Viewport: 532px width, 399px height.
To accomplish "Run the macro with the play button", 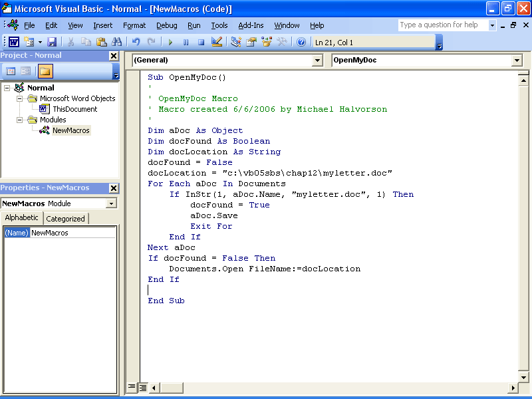I will pyautogui.click(x=170, y=42).
